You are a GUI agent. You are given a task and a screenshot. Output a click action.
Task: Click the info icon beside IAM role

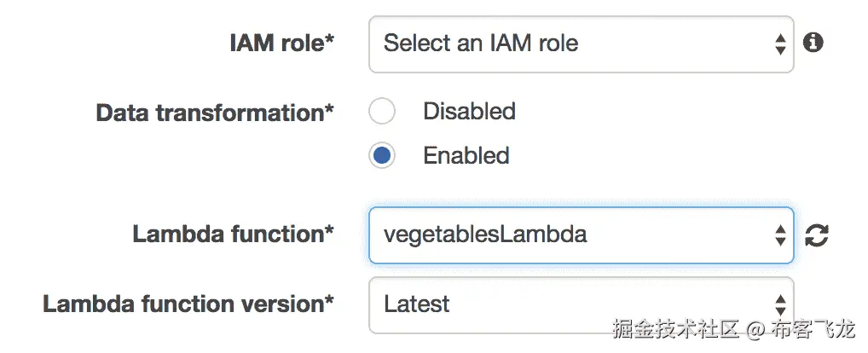click(813, 43)
